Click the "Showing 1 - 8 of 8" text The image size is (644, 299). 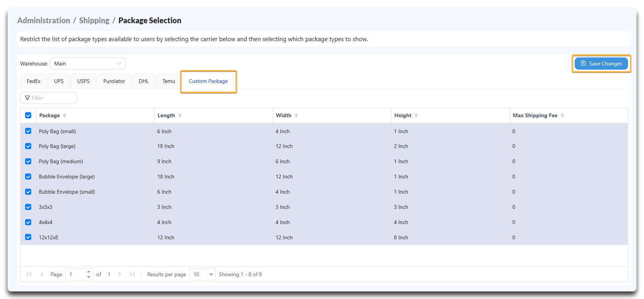click(240, 274)
